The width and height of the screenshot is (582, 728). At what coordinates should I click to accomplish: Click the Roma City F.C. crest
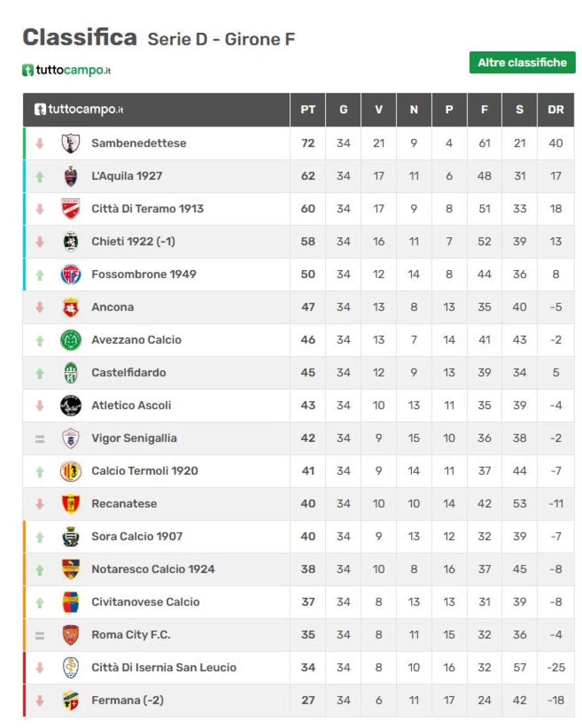pos(70,635)
